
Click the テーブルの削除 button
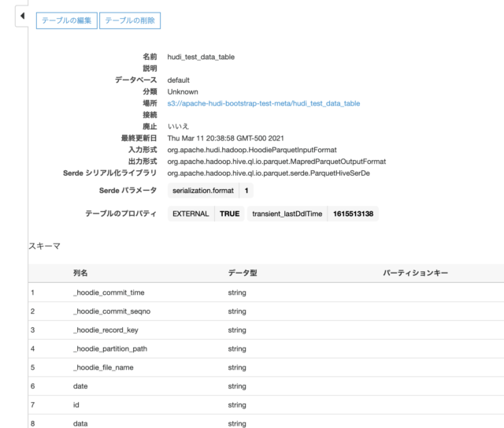[130, 20]
